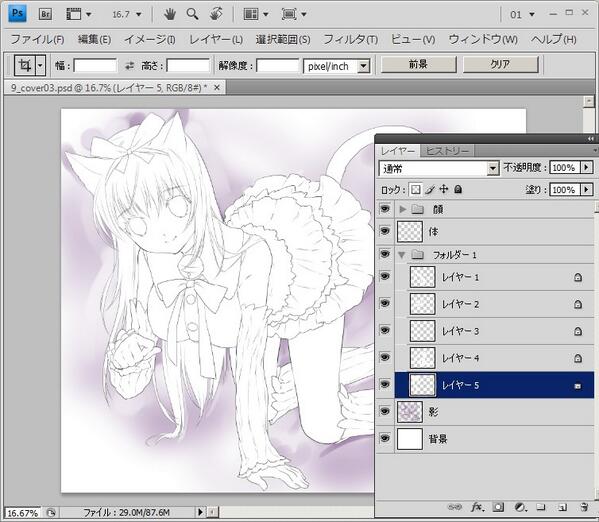Click the 影 layer thumbnail
Image resolution: width=599 pixels, height=522 pixels.
410,412
